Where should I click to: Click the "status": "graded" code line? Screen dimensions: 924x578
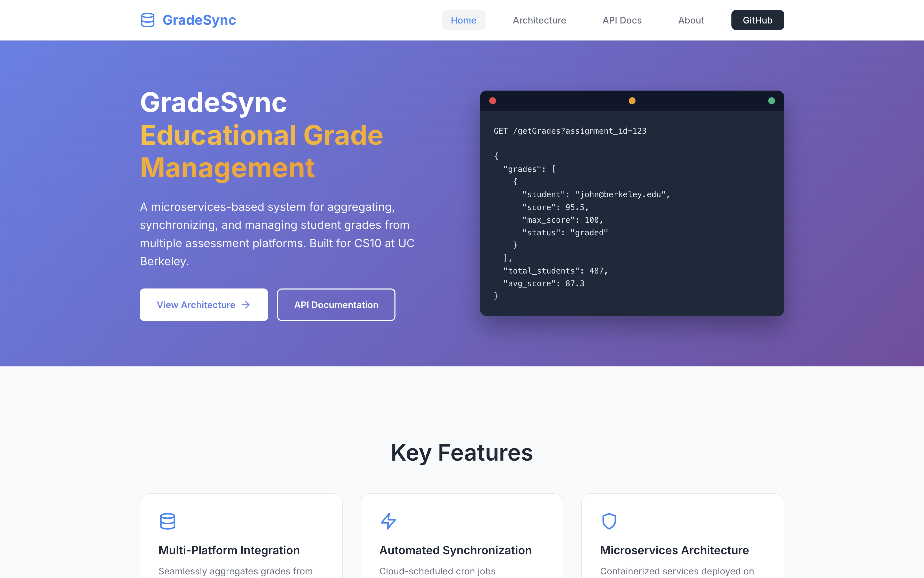coord(565,232)
